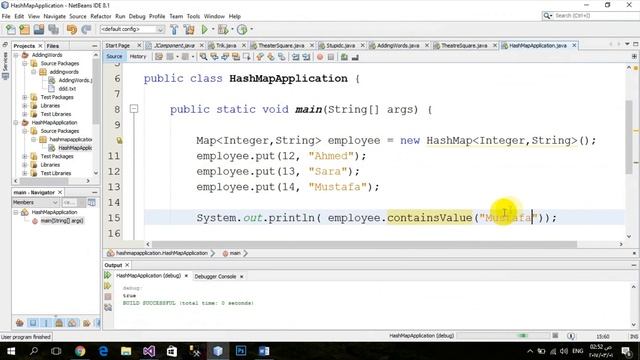Screen dimensions: 640x360
Task: Click the Build Project hammer icon
Action: (x=174, y=29)
